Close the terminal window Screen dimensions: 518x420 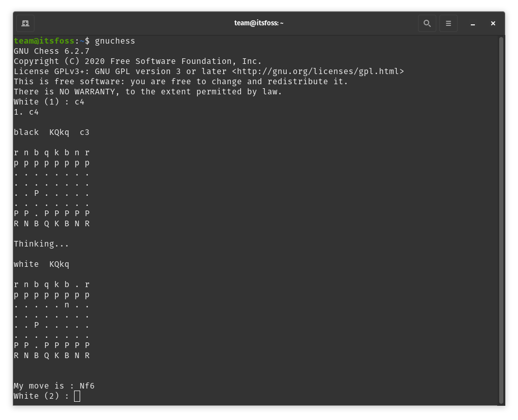493,23
